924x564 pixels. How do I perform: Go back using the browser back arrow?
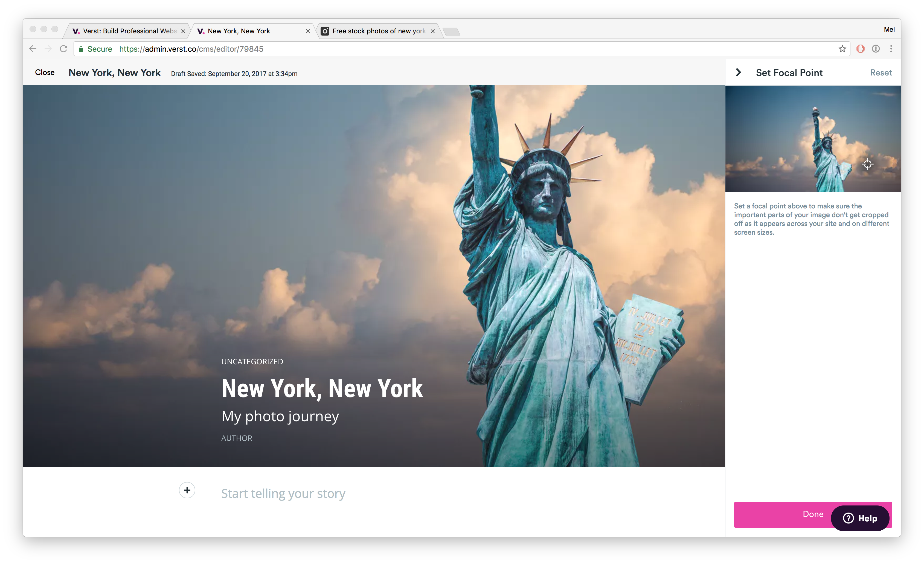point(33,49)
